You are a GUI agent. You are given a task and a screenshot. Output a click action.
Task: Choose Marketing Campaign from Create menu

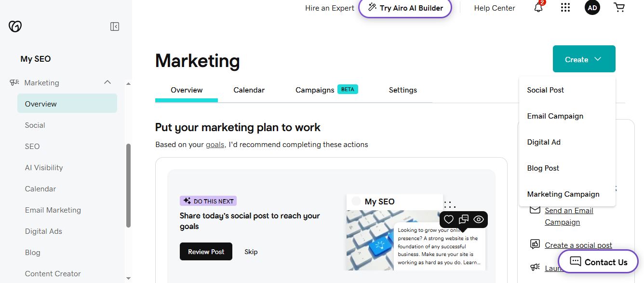[567, 194]
